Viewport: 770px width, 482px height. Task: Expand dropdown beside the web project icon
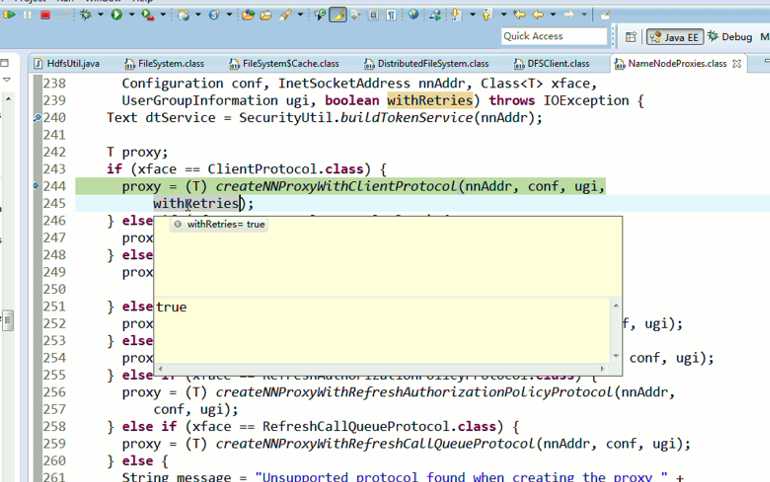[198, 15]
